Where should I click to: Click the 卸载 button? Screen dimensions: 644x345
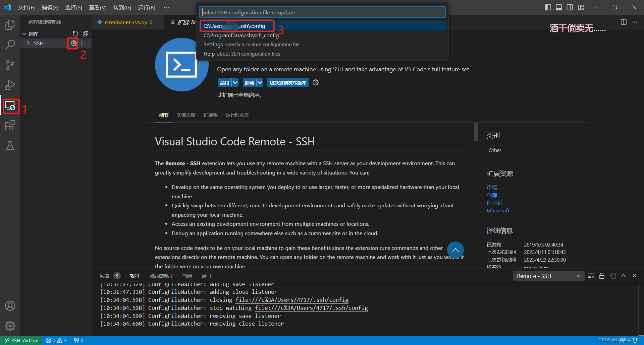coord(249,82)
